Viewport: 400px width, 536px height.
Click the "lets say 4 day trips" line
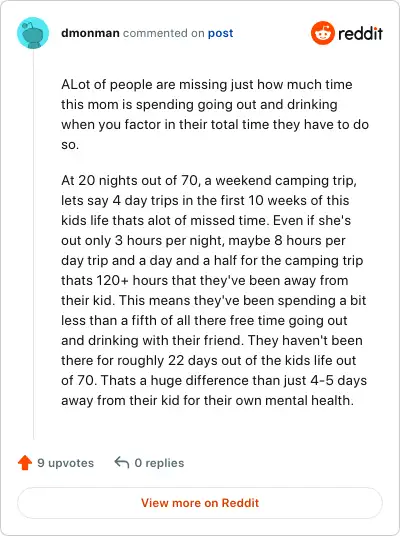tap(205, 201)
